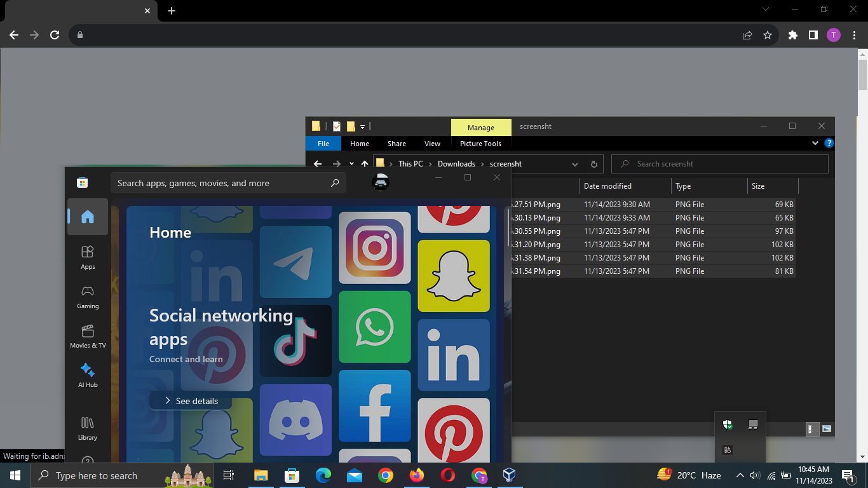The height and width of the screenshot is (488, 868).
Task: Click the Microsoft Store profile avatar
Action: coord(380,183)
